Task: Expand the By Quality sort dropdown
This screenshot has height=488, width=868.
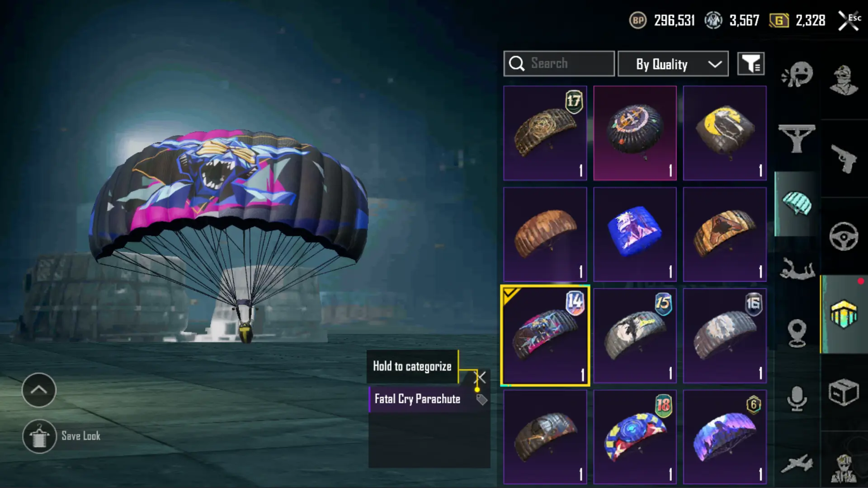Action: (673, 64)
